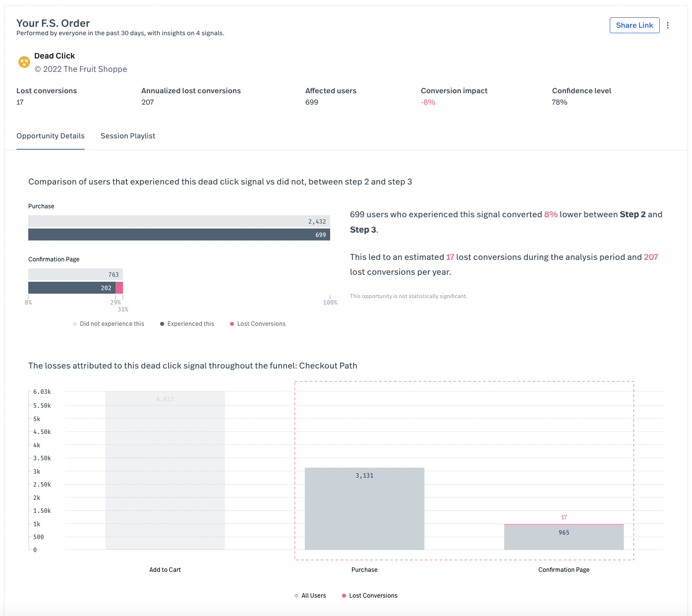692x616 pixels.
Task: Click the Confirmation Page bar showing 965
Action: tap(564, 537)
